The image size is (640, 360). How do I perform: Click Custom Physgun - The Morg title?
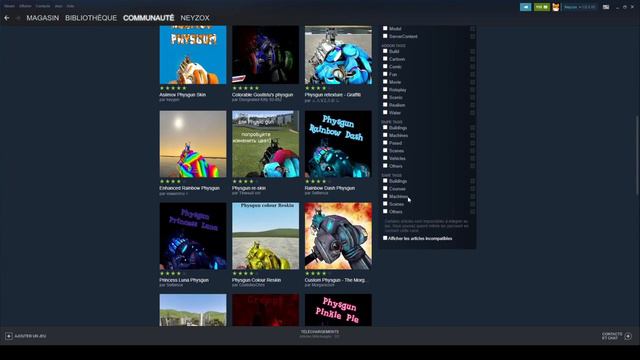335,280
